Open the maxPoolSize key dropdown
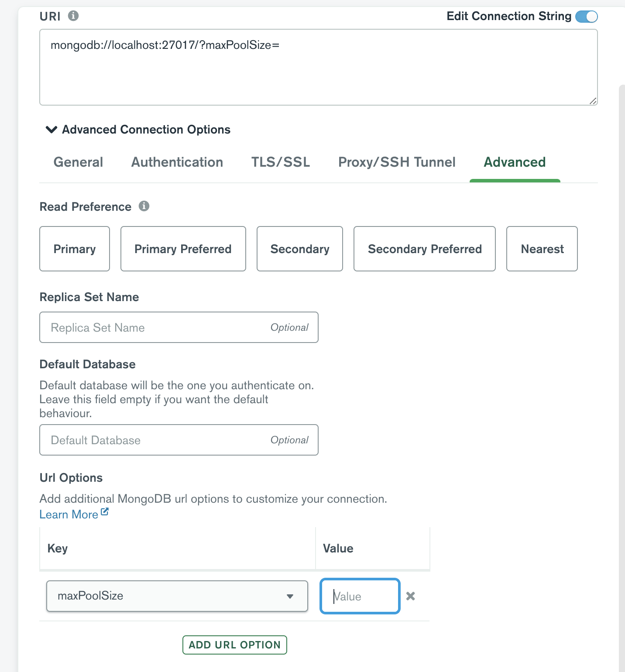 click(x=177, y=596)
